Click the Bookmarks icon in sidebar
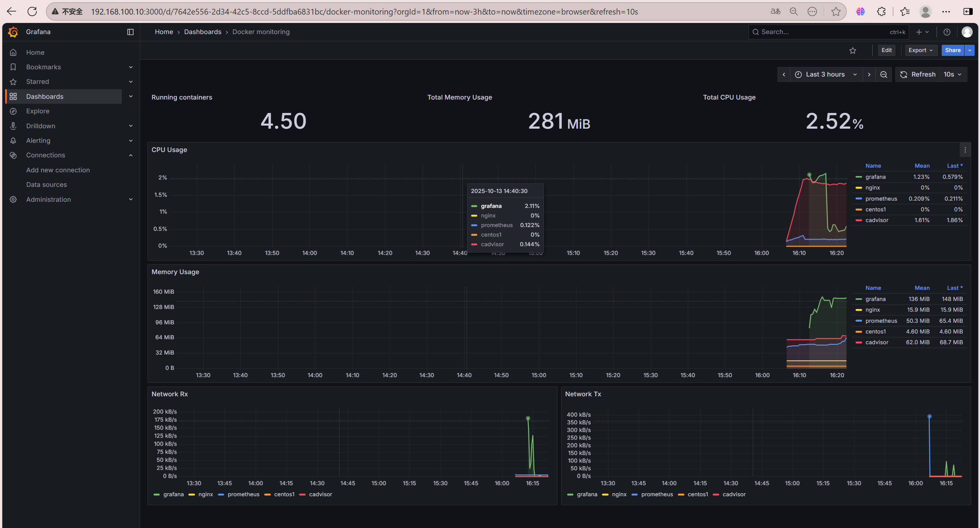980x528 pixels. (x=13, y=67)
